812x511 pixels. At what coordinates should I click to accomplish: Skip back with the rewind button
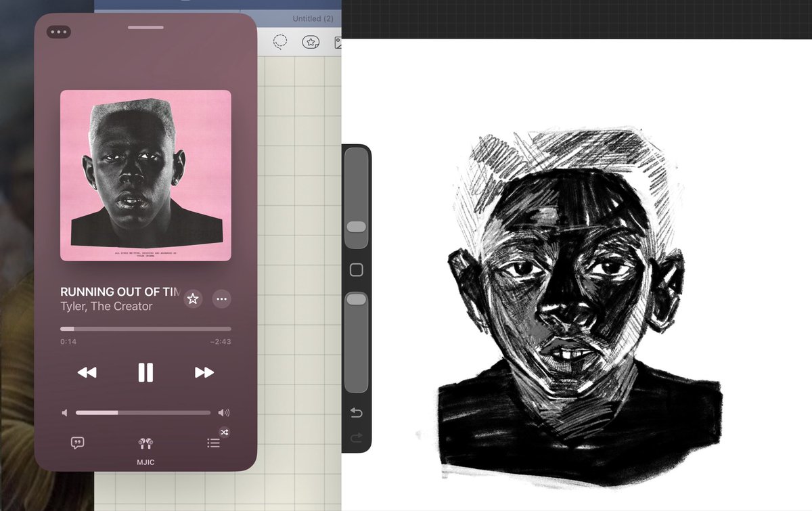coord(87,372)
